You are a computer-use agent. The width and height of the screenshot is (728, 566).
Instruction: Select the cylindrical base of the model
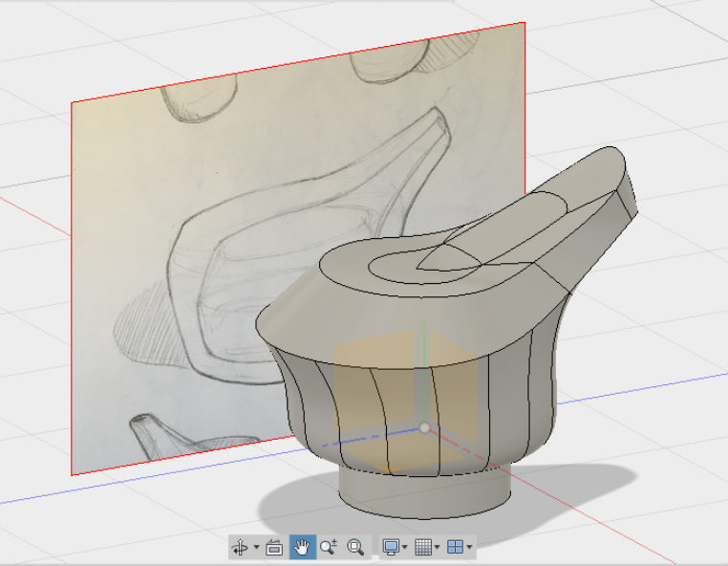pyautogui.click(x=425, y=492)
